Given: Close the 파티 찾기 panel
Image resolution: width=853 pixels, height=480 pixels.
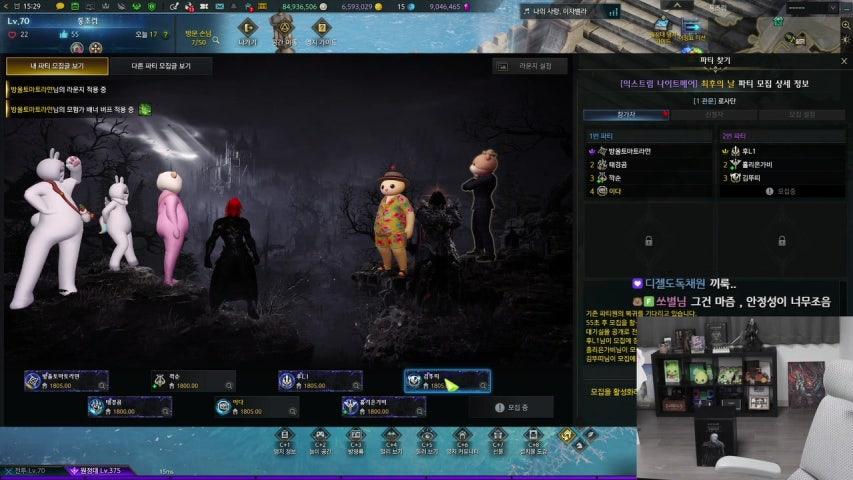Looking at the screenshot, I should tap(844, 61).
